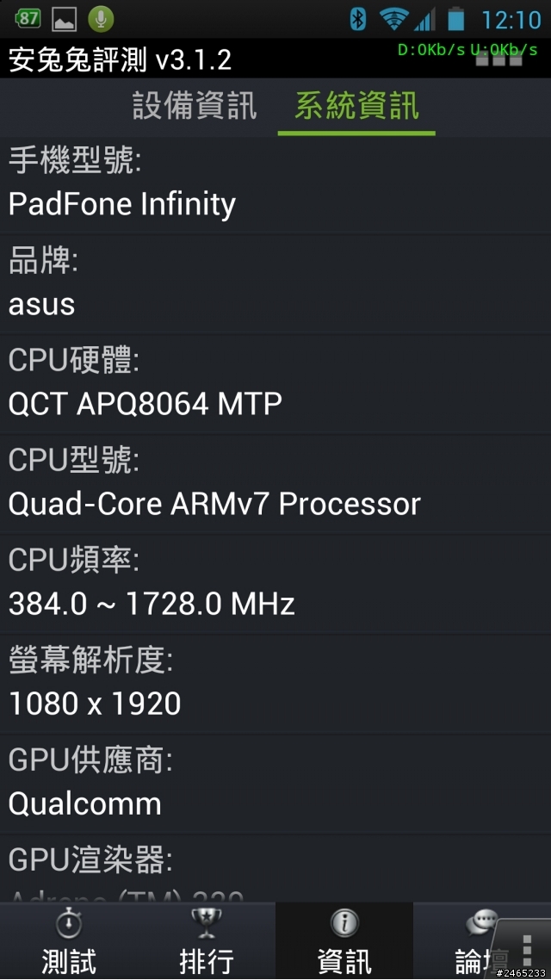The image size is (551, 980).
Task: Tap the Bluetooth status icon
Action: tap(358, 18)
